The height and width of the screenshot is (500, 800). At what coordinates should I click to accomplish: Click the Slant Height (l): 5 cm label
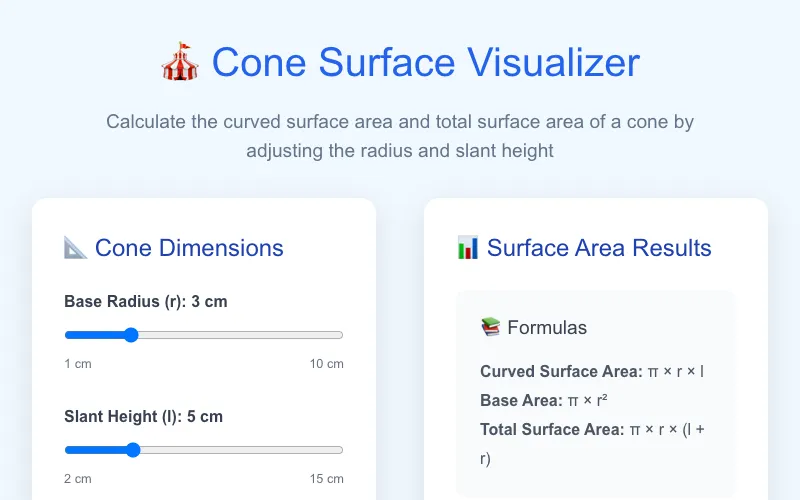(143, 416)
